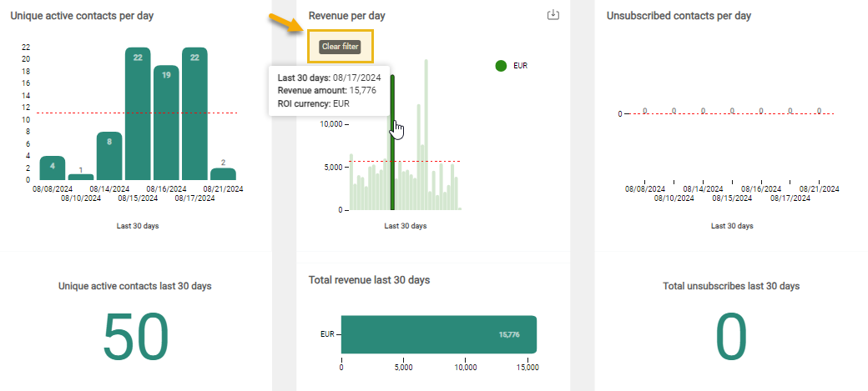Select the small bar showing 1 contact

[x=81, y=177]
